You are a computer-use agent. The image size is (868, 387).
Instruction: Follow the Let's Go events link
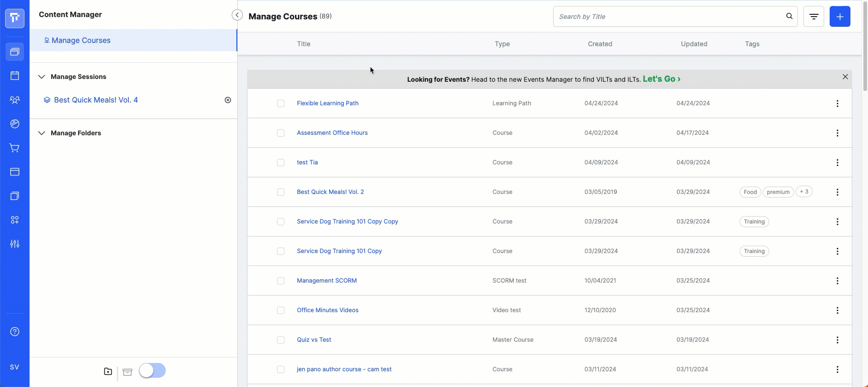[662, 79]
